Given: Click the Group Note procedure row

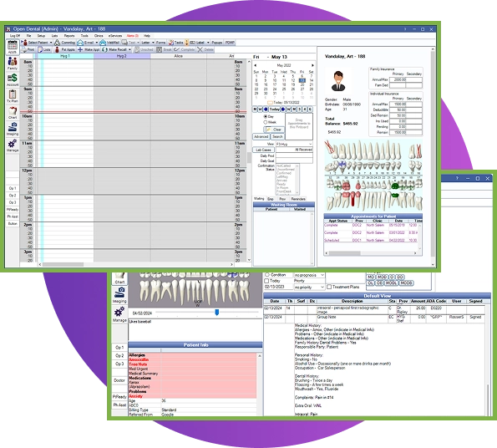Looking at the screenshot, I should [x=374, y=319].
